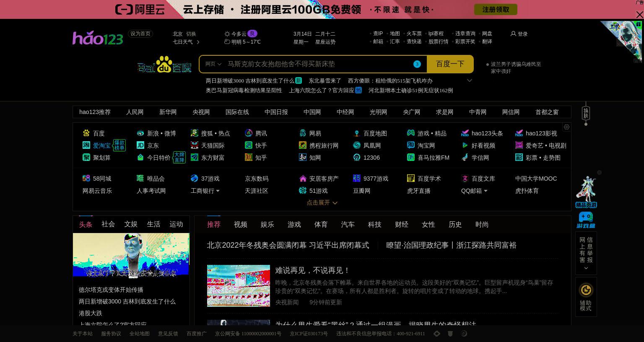Open the 喜马拉雅FM icon
The width and height of the screenshot is (644, 342).
(x=411, y=158)
